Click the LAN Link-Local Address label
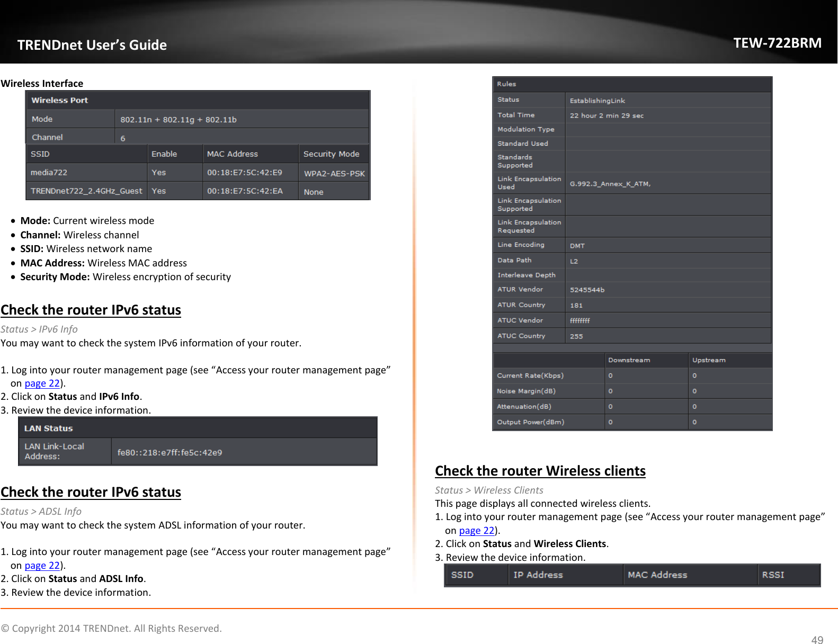 click(x=54, y=451)
